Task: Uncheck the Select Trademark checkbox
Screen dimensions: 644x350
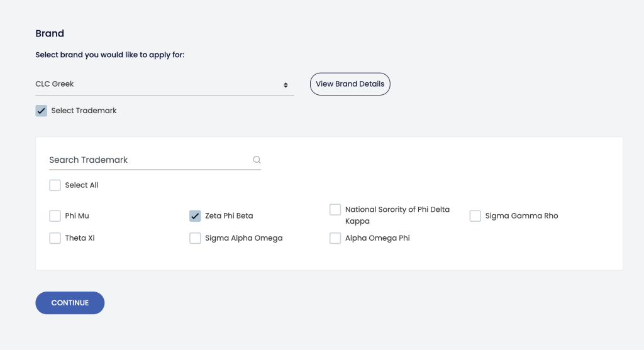Action: click(42, 111)
